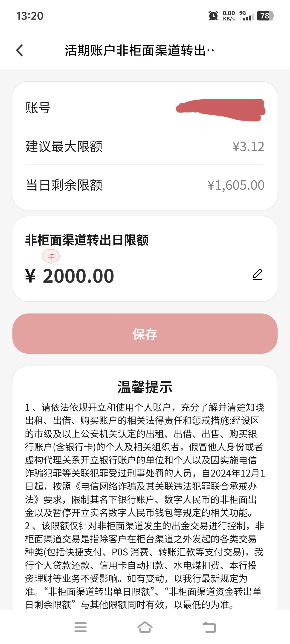Tap the ¥1,605.00 remaining limit value

coord(236,185)
